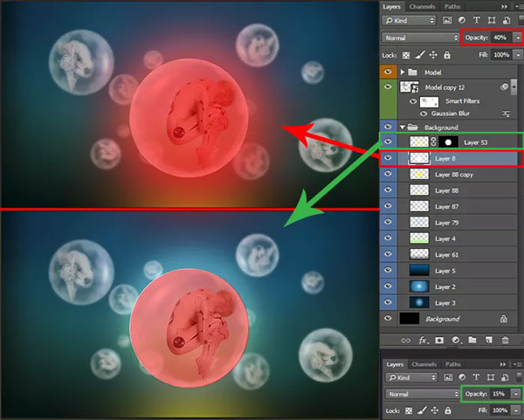Screen dimensions: 524x420
Task: Hide the Model group
Action: point(388,72)
